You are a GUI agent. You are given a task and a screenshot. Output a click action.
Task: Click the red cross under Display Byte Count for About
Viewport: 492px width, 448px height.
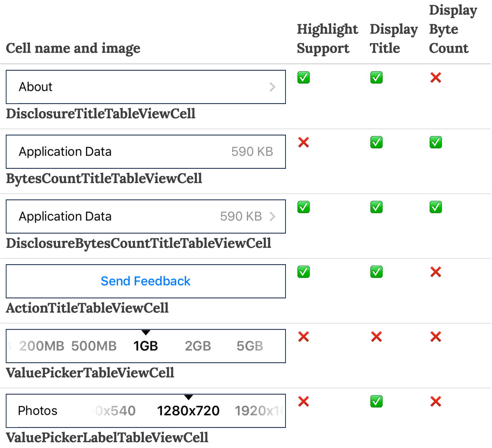[x=435, y=78]
